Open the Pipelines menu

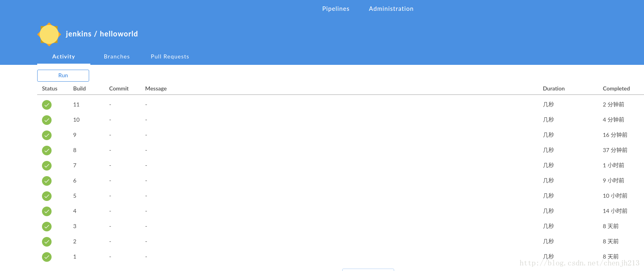336,9
